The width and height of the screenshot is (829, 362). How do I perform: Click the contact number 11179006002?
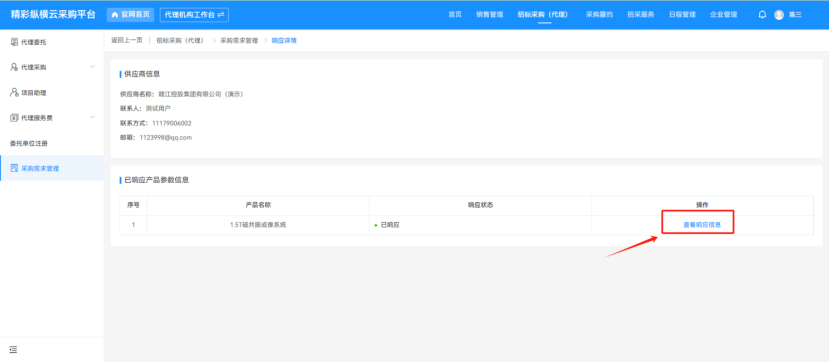click(x=171, y=123)
